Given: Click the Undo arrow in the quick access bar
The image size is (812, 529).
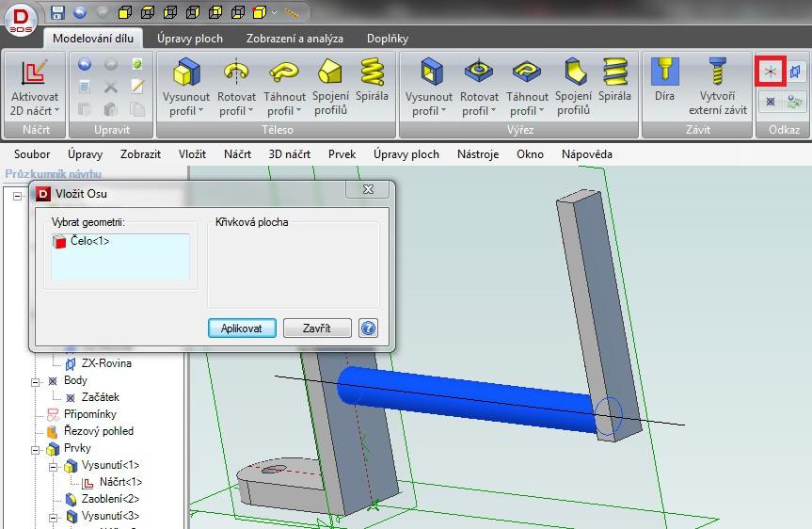Looking at the screenshot, I should pos(80,12).
